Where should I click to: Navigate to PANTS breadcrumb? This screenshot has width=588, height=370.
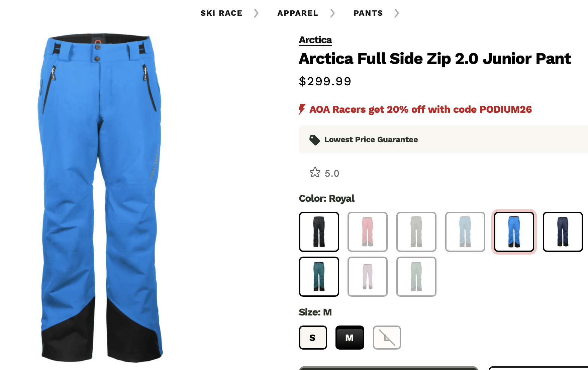(368, 13)
